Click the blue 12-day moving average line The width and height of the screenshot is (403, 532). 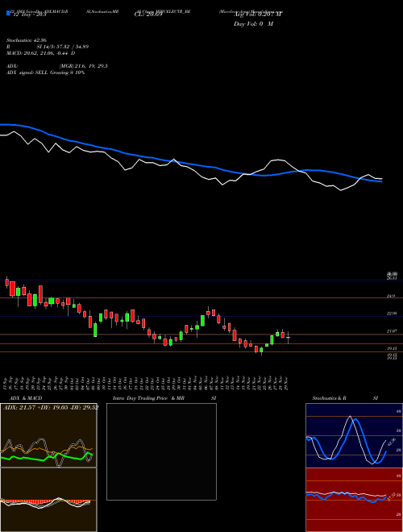(191, 164)
